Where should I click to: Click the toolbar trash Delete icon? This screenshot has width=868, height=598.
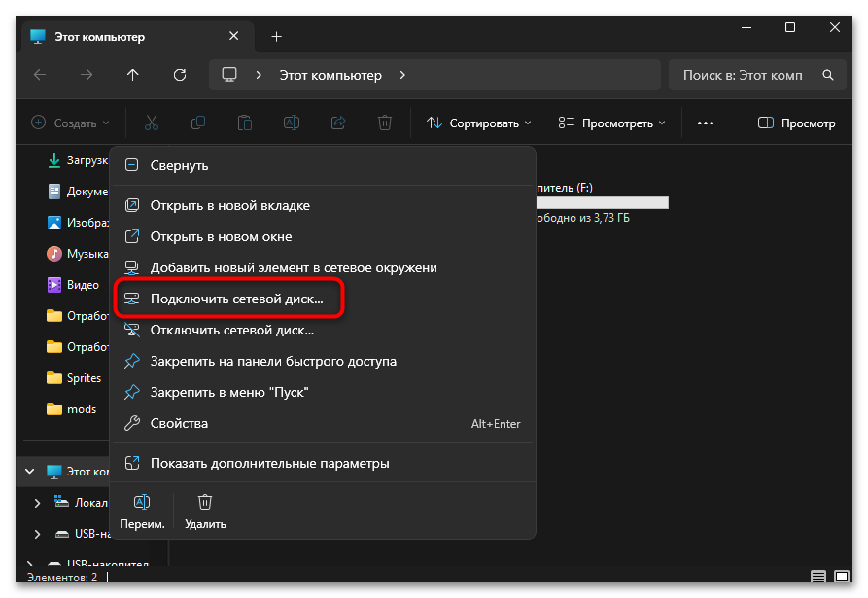[385, 123]
